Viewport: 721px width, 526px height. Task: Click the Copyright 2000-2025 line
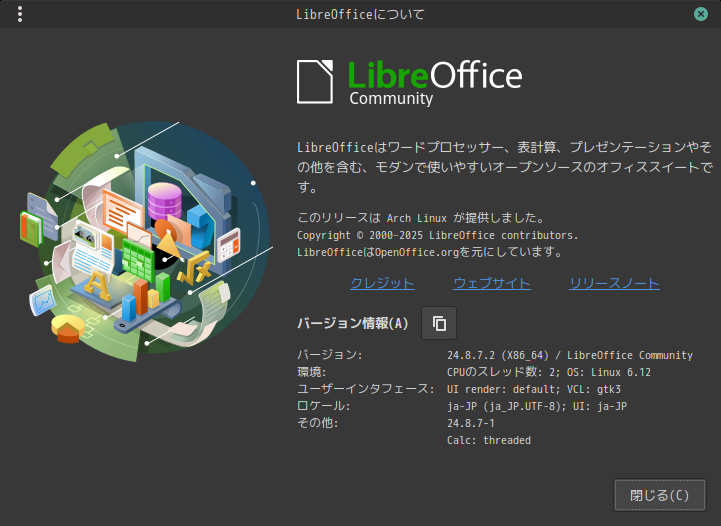click(437, 235)
